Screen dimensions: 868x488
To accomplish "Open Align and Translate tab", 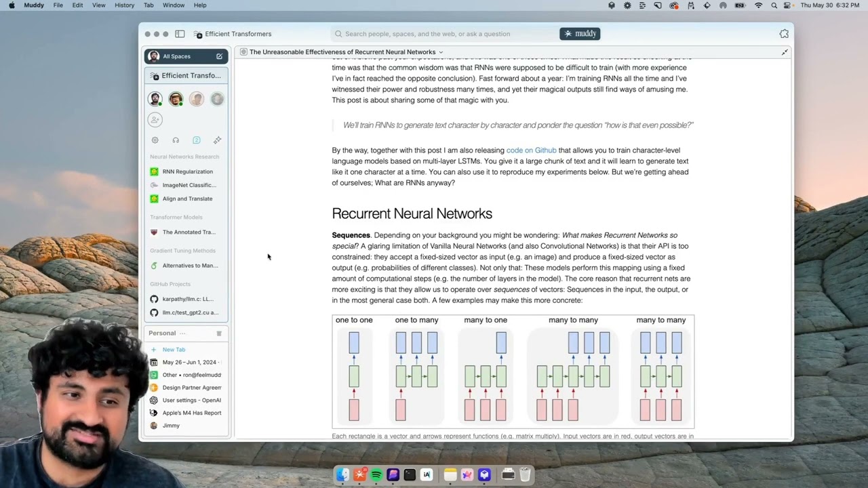I will coord(186,199).
